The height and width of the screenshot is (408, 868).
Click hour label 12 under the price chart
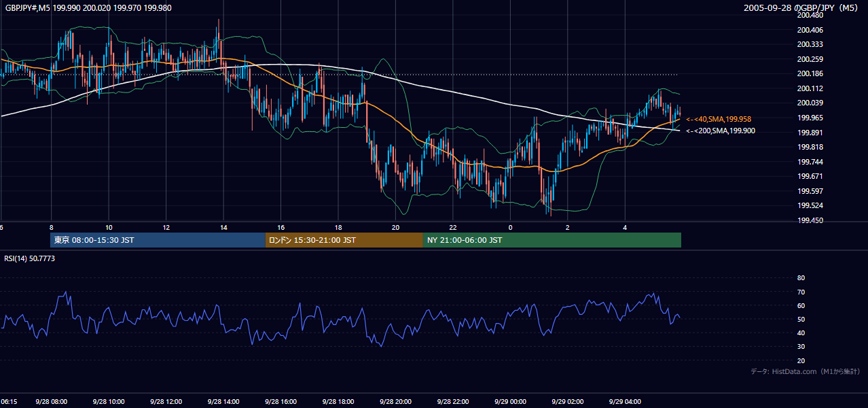click(166, 227)
